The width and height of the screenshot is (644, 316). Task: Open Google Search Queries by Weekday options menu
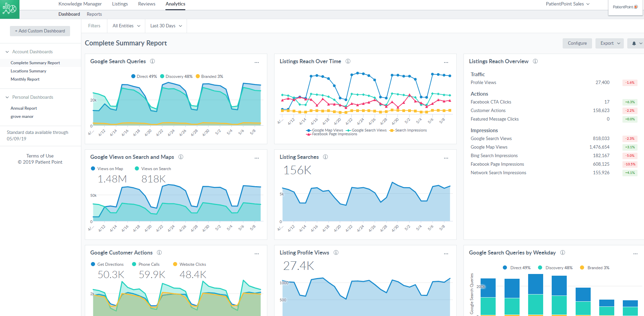tap(635, 254)
